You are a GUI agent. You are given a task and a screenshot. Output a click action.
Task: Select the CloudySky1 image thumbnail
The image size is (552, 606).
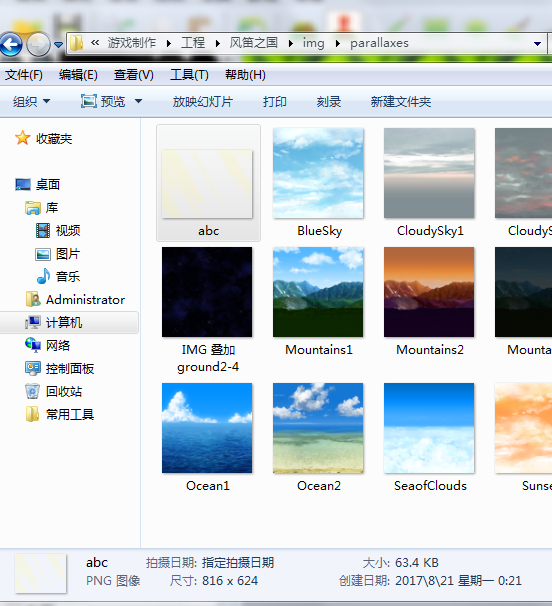429,173
